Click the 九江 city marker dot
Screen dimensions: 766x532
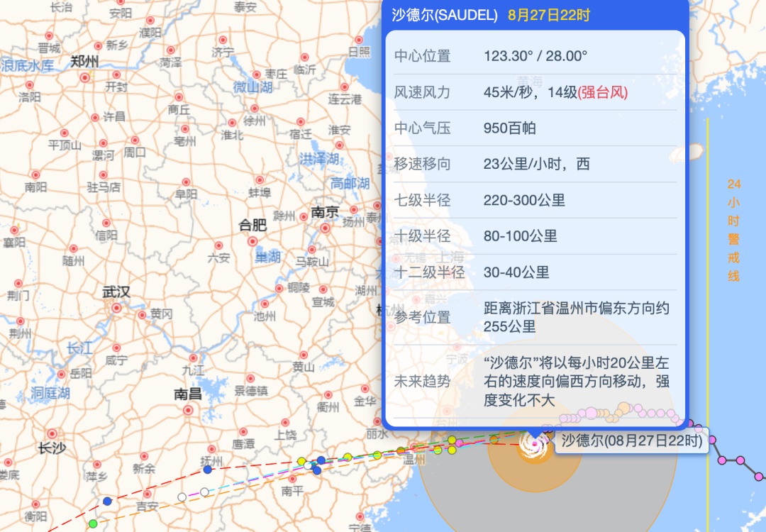[194, 358]
